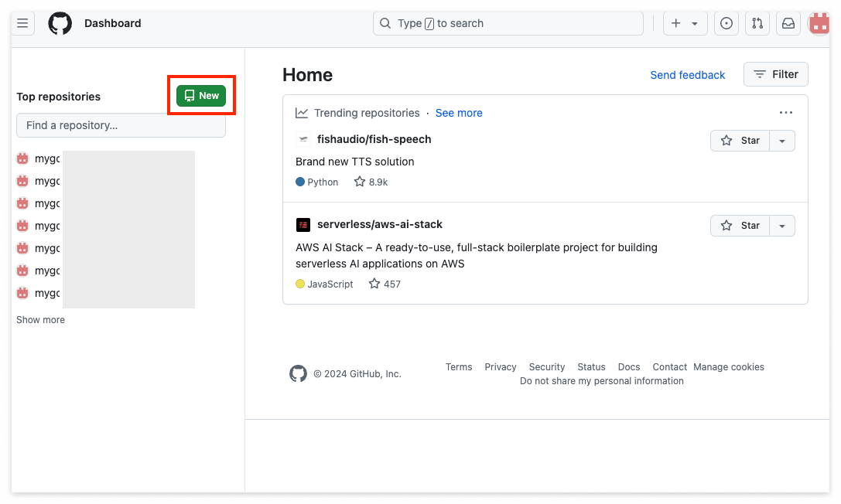Click the 'Brand new TTS solution' description

click(355, 162)
